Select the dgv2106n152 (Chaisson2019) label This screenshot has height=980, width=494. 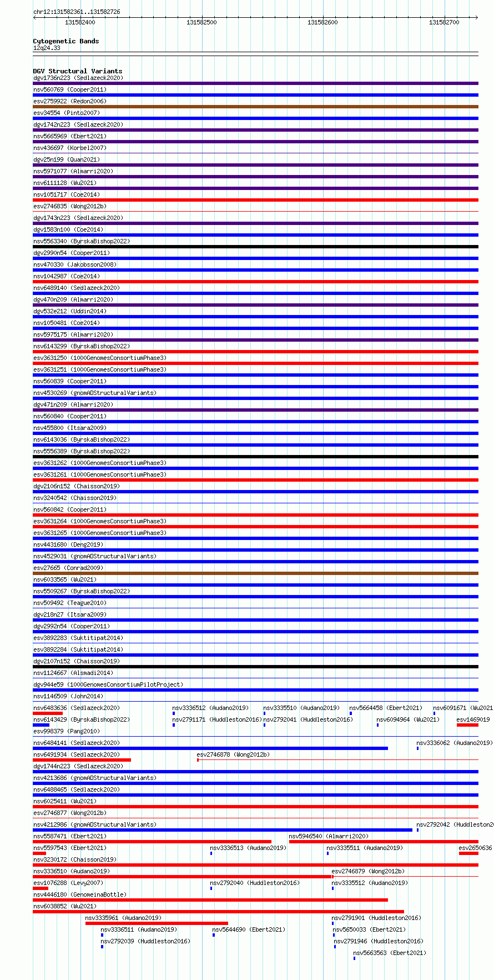77,486
